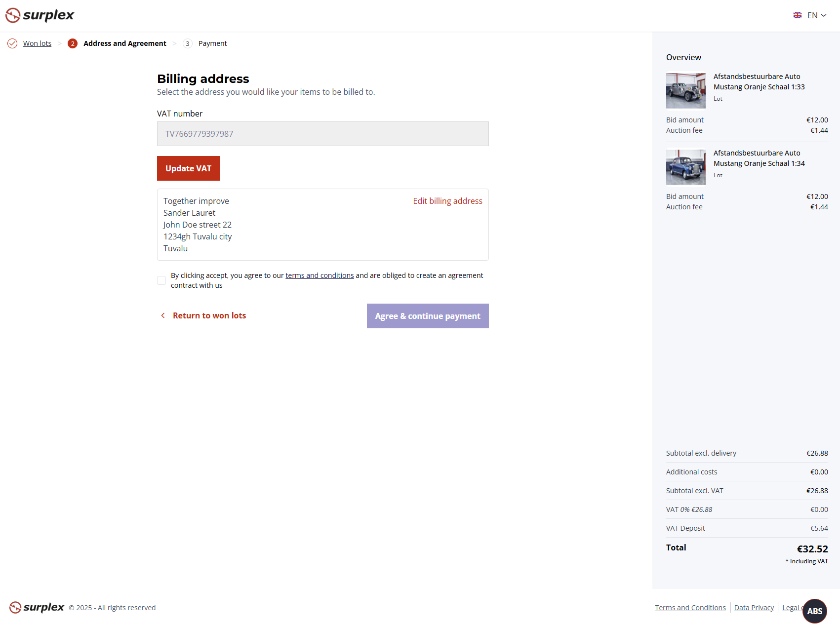Check the terms and conditions agreement checkbox
The image size is (840, 624).
click(161, 280)
